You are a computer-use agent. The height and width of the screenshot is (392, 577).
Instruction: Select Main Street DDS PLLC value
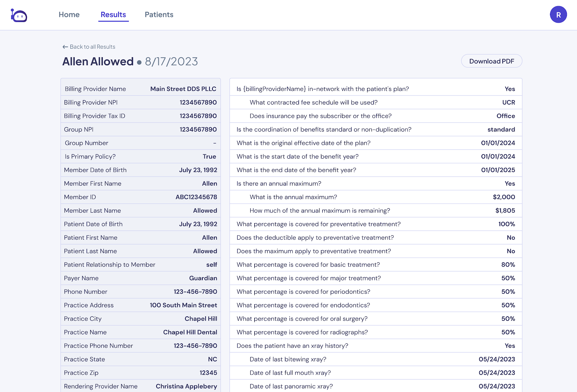(183, 89)
